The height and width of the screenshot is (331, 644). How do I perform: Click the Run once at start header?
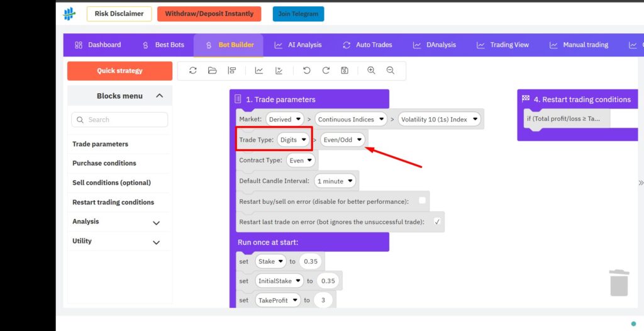(x=268, y=242)
